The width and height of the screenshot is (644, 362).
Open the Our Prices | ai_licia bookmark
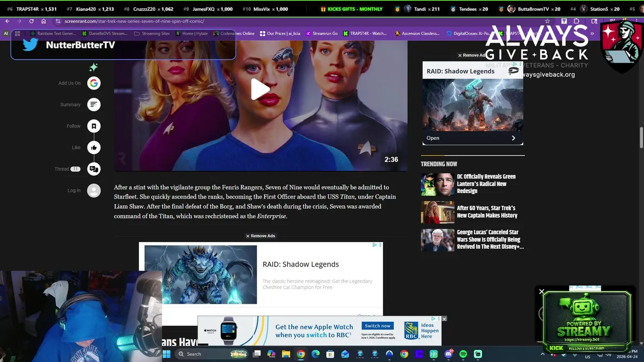click(x=280, y=33)
